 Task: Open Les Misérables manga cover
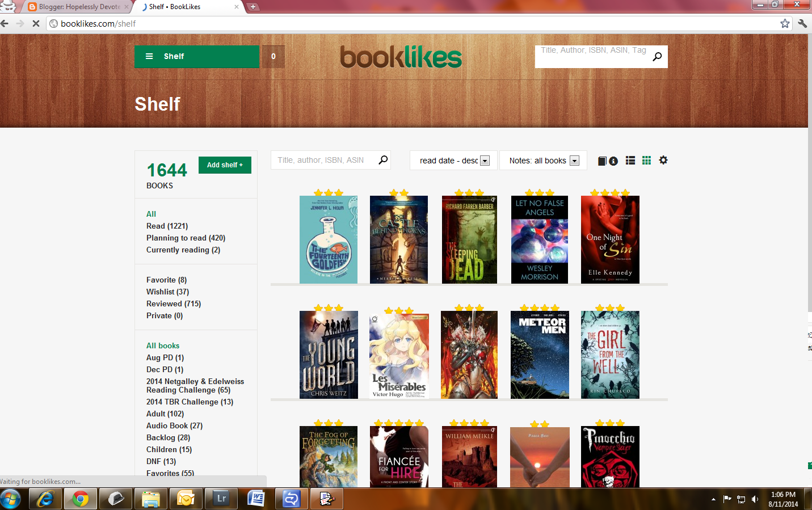click(399, 356)
